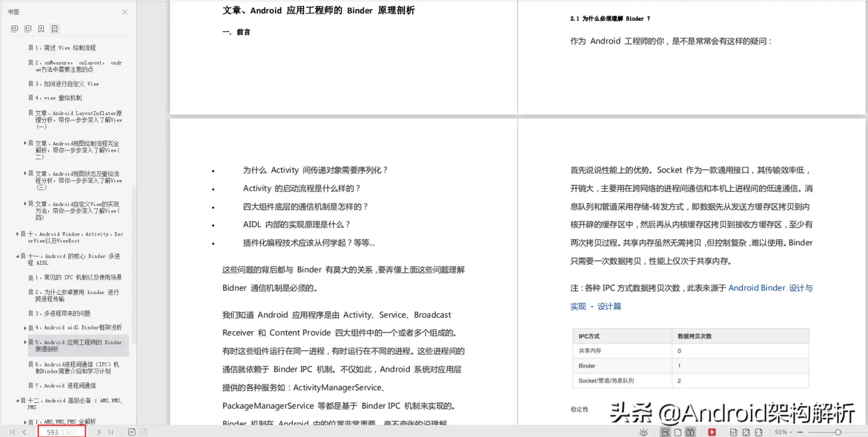Click the collapse all bookmarks icon
868x437 pixels.
point(28,29)
